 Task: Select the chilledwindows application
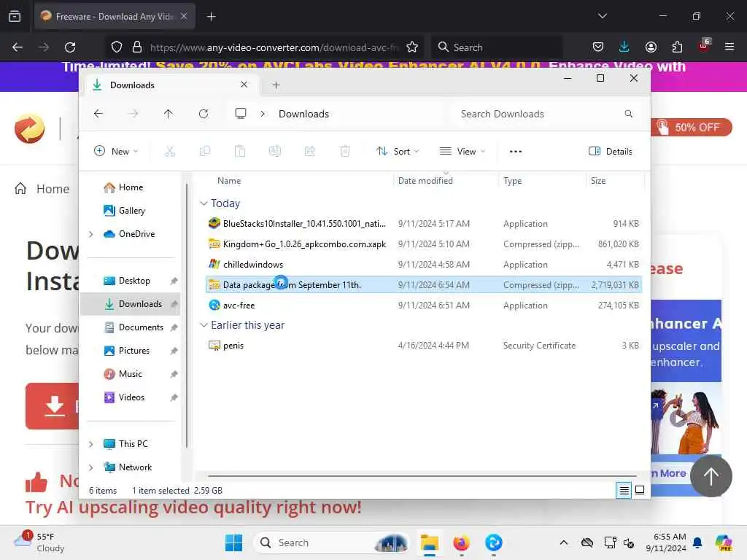pyautogui.click(x=424, y=264)
